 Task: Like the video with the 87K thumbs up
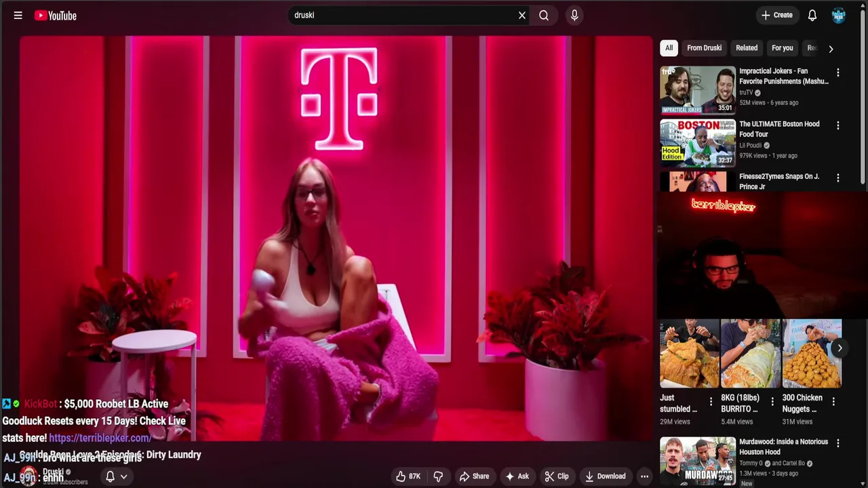click(408, 476)
